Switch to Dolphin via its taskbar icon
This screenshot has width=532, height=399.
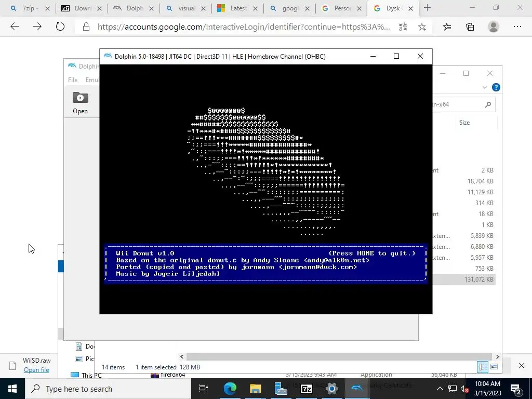tap(357, 389)
